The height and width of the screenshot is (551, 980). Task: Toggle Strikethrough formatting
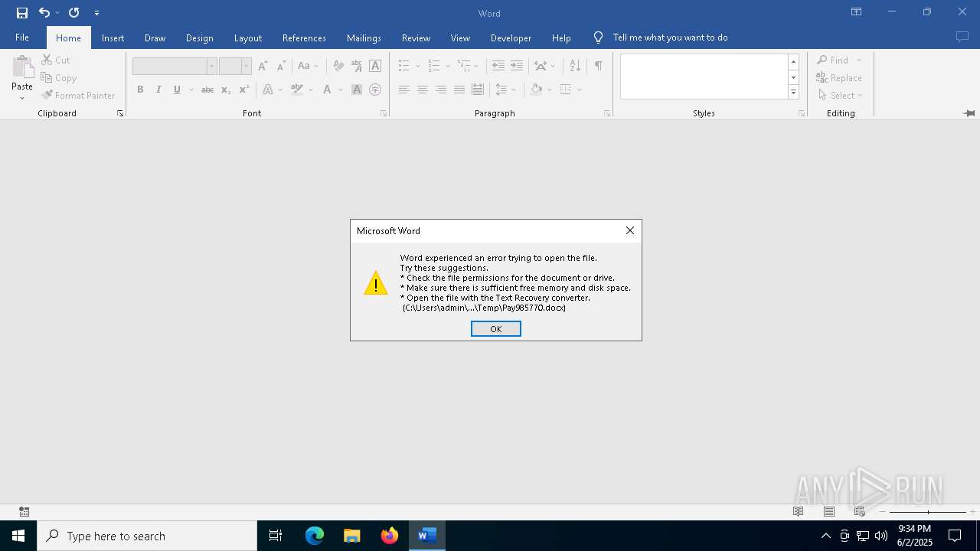(x=207, y=90)
